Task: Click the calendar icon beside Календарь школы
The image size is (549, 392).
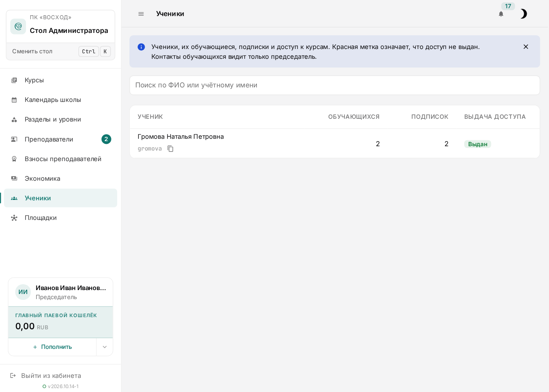Action: coord(14,100)
